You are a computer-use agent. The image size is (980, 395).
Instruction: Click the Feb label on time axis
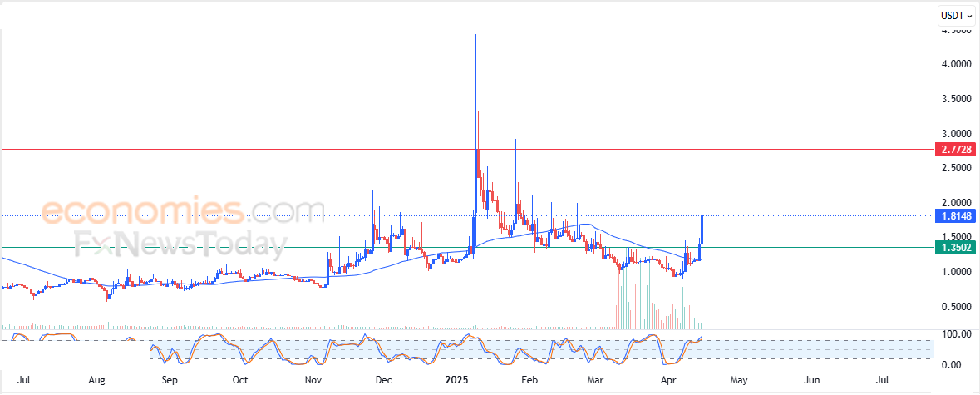(529, 380)
